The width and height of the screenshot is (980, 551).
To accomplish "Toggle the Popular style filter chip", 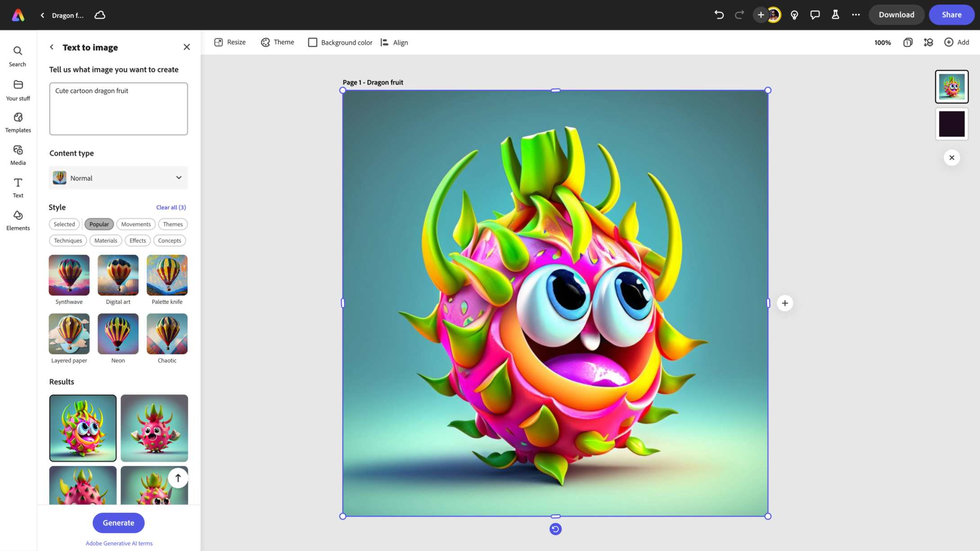I will pos(99,224).
